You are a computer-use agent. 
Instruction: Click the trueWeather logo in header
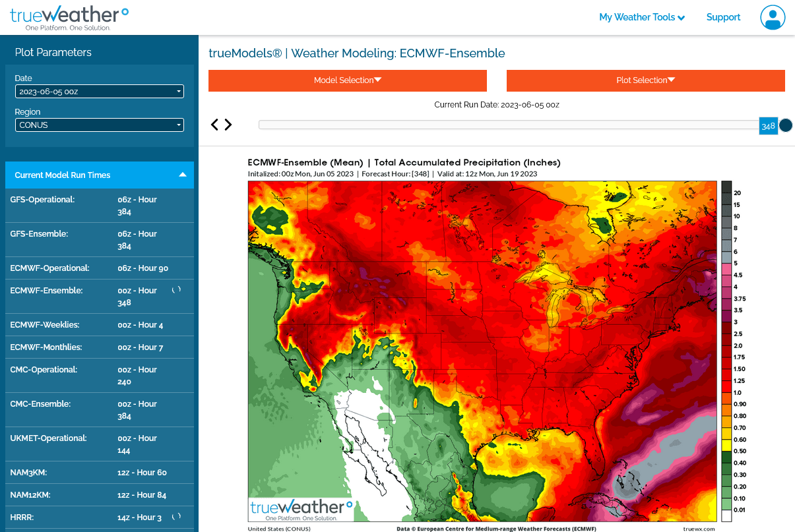pyautogui.click(x=69, y=17)
